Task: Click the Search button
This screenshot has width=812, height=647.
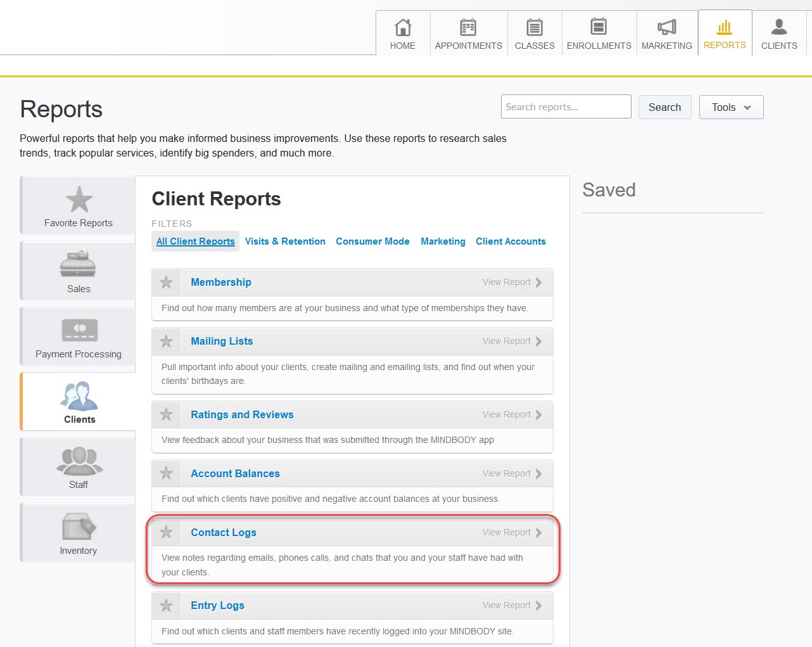Action: click(664, 107)
